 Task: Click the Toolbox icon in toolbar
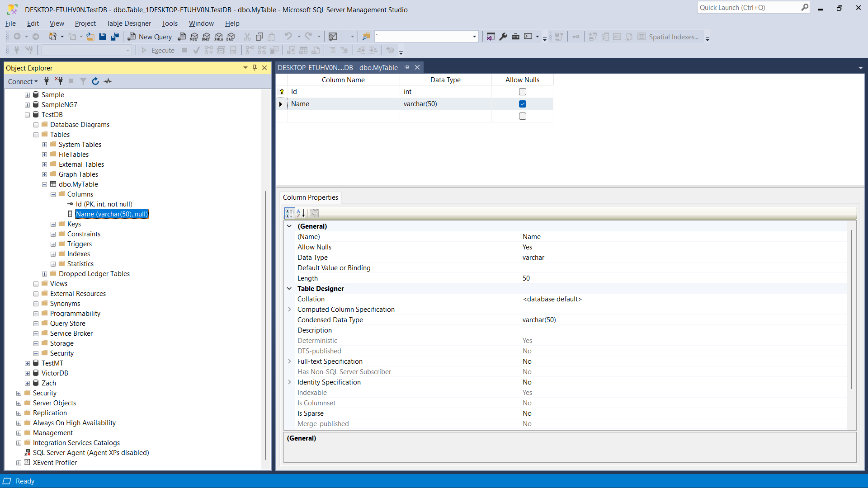point(515,37)
